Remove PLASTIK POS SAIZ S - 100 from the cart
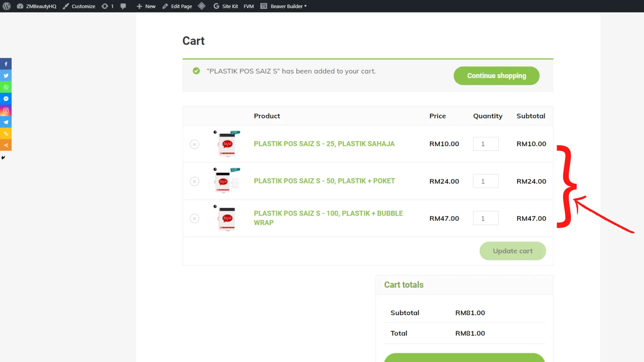This screenshot has width=644, height=362. click(x=195, y=219)
